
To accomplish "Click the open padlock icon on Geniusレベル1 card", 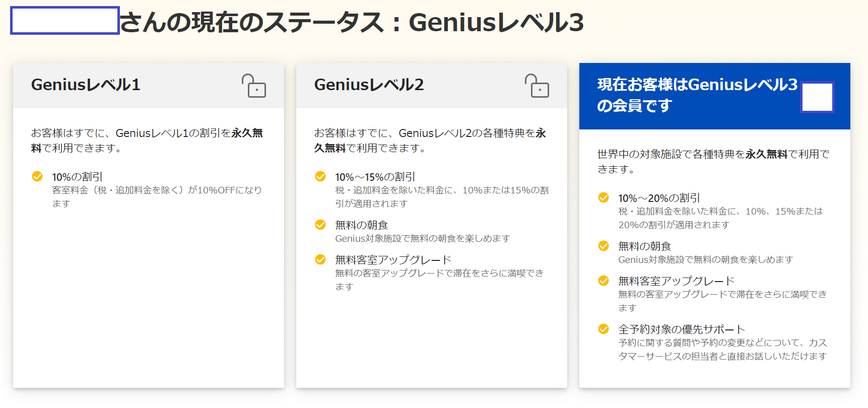I will pyautogui.click(x=254, y=86).
